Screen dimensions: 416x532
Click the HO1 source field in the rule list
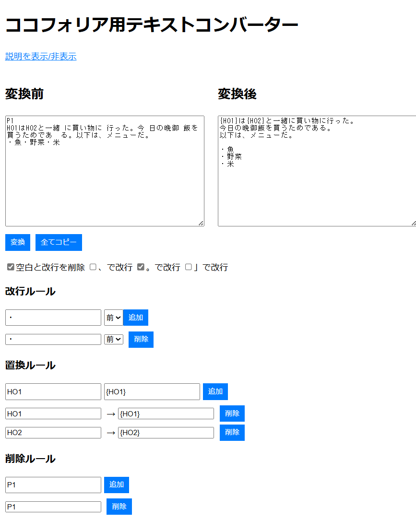coord(53,414)
